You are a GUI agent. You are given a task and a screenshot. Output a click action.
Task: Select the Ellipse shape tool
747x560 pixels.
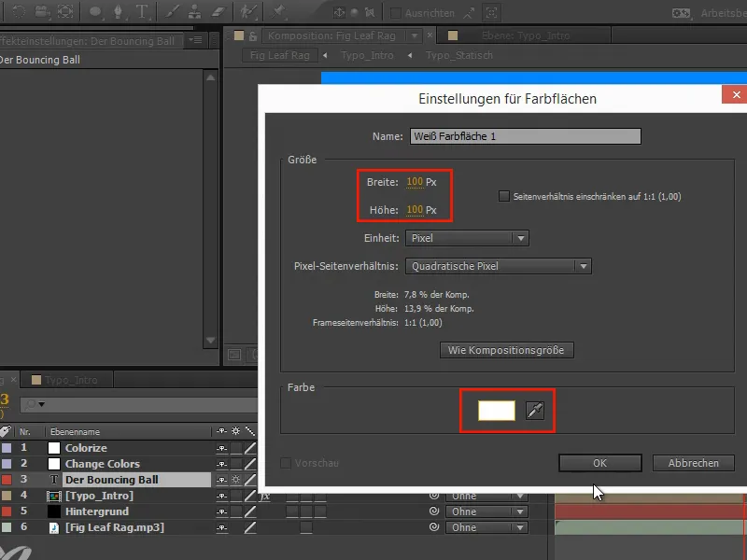(x=95, y=11)
